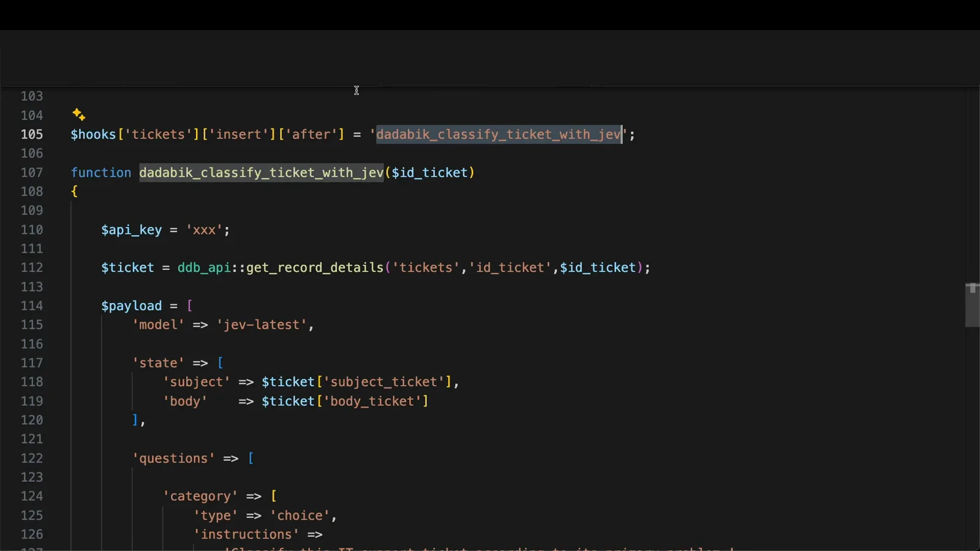Click the closing bracket on line 120
Screen dimensions: 980x551
pos(135,421)
